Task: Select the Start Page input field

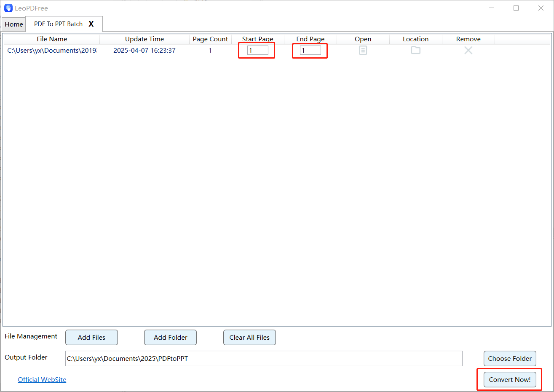Action: (x=257, y=50)
